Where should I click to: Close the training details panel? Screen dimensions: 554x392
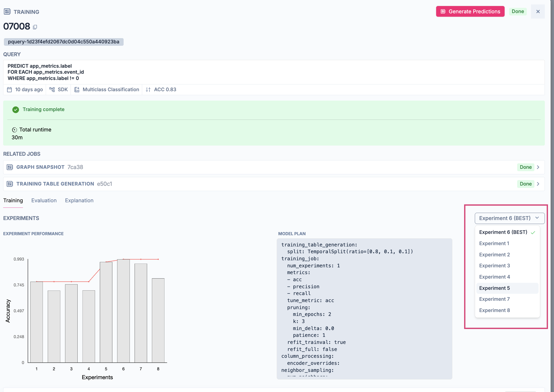click(538, 11)
